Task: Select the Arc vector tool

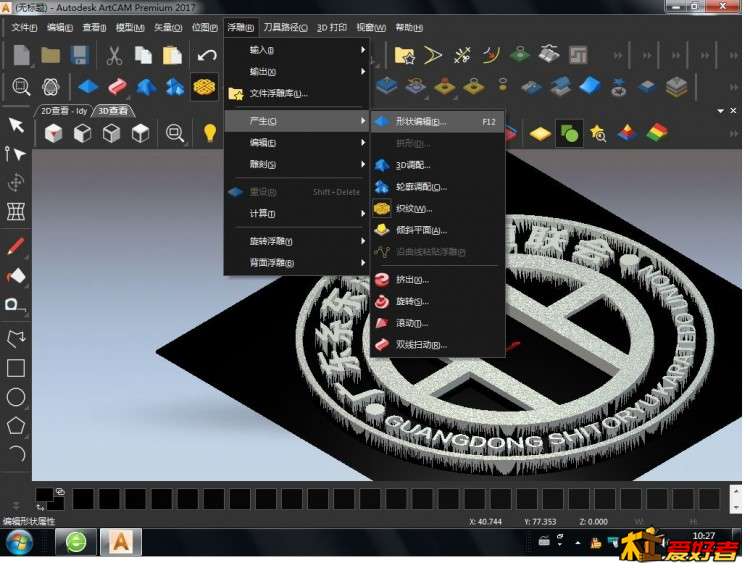Action: [x=17, y=453]
